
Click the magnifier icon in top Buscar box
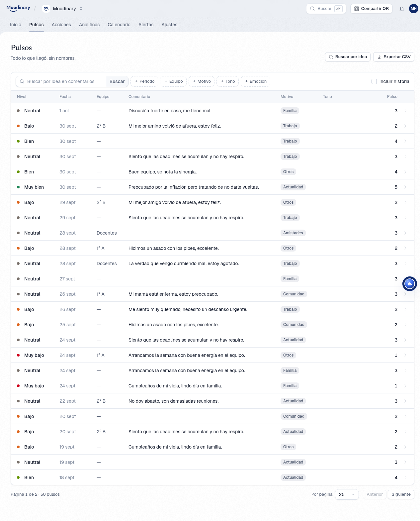click(312, 9)
